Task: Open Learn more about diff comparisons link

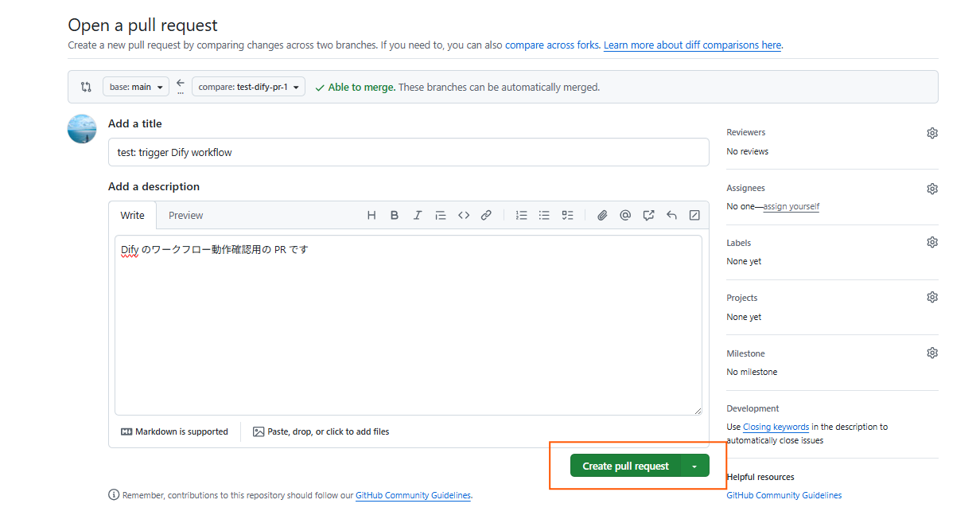Action: (x=692, y=45)
